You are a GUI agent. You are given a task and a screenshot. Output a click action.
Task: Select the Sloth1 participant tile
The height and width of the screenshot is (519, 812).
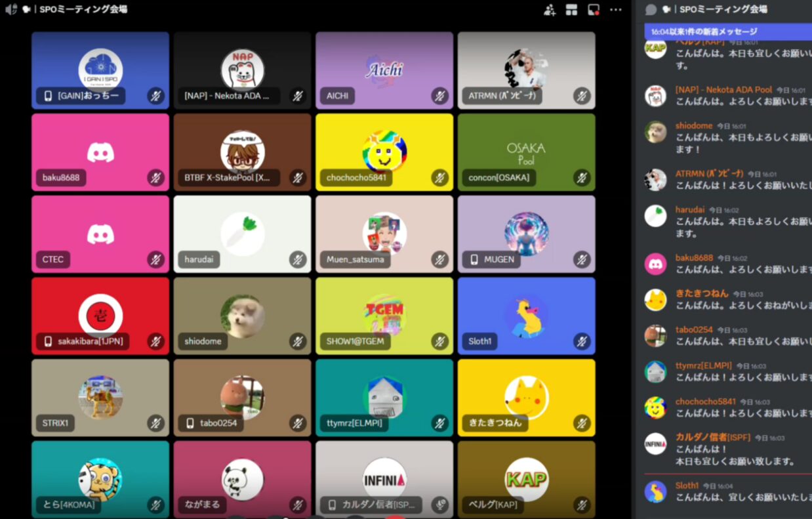tap(526, 316)
